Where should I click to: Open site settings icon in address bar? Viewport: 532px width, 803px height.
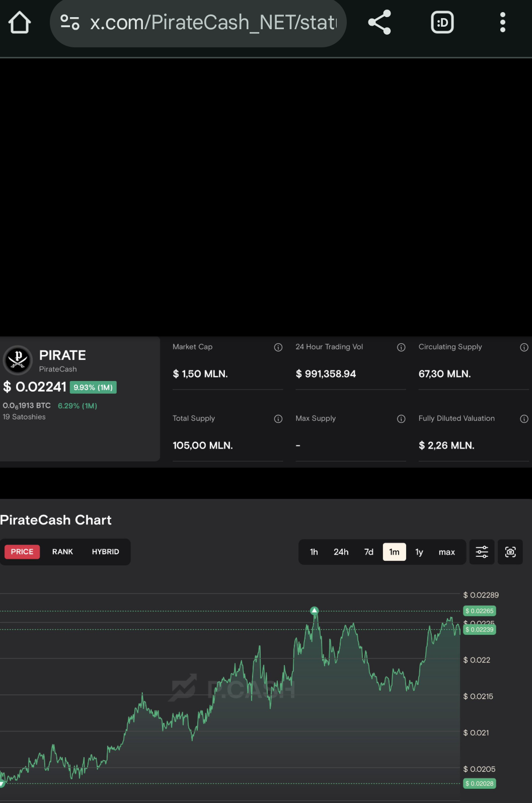pos(70,23)
